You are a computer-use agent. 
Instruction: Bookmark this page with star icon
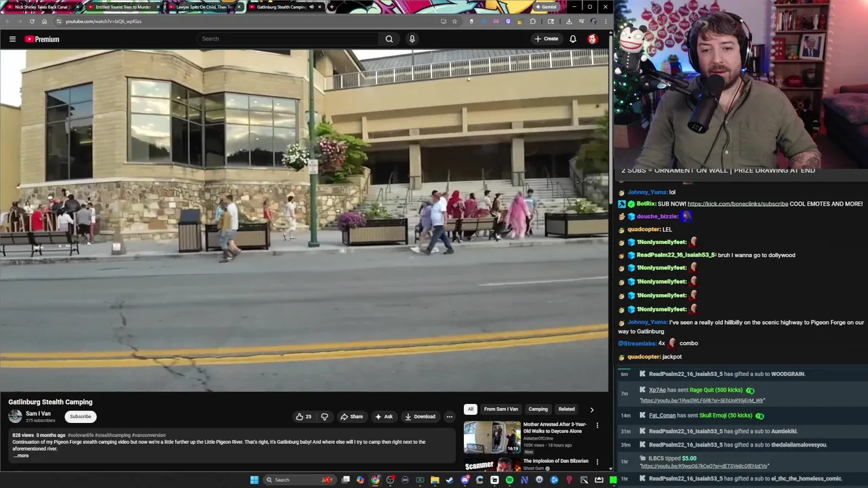coord(454,21)
